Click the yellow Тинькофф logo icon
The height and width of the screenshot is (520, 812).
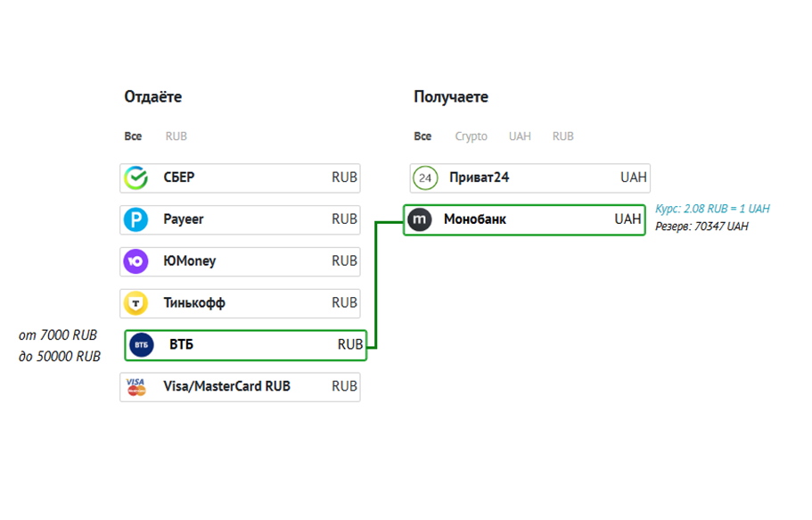[135, 303]
